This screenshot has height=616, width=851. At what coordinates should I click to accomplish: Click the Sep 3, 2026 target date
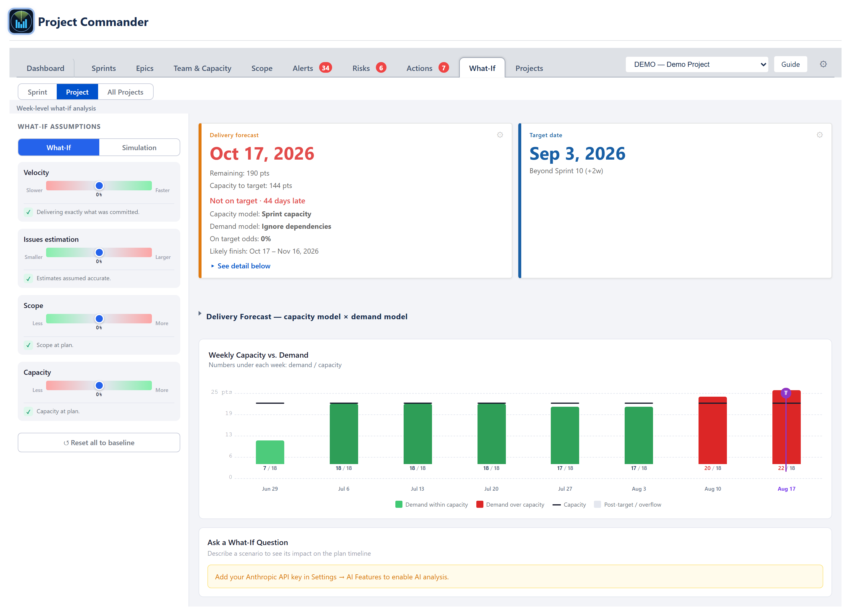(577, 153)
